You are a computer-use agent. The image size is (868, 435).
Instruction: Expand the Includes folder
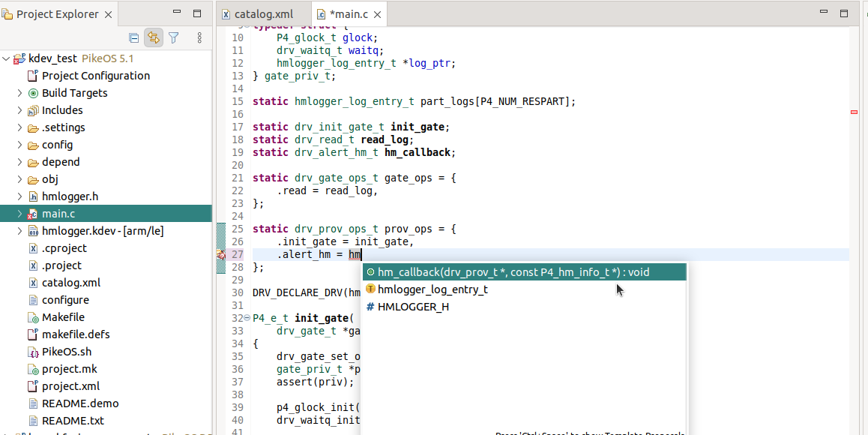point(19,110)
